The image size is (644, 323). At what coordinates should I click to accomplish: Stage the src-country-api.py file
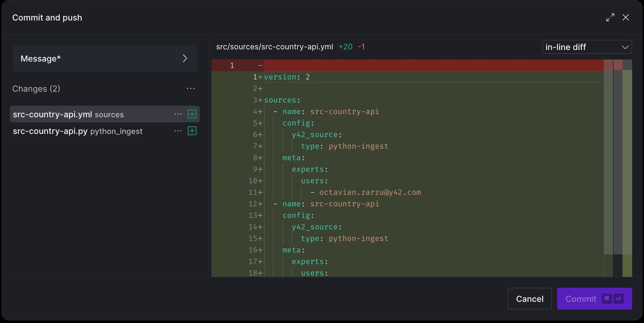click(192, 131)
